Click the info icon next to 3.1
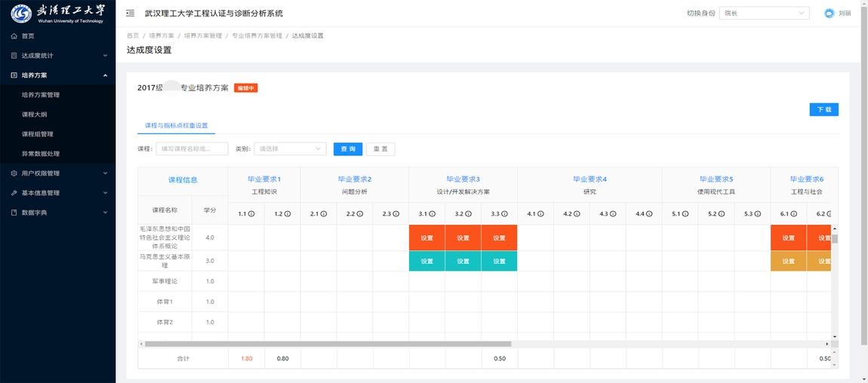Viewport: 868px width, 383px height. pos(432,214)
